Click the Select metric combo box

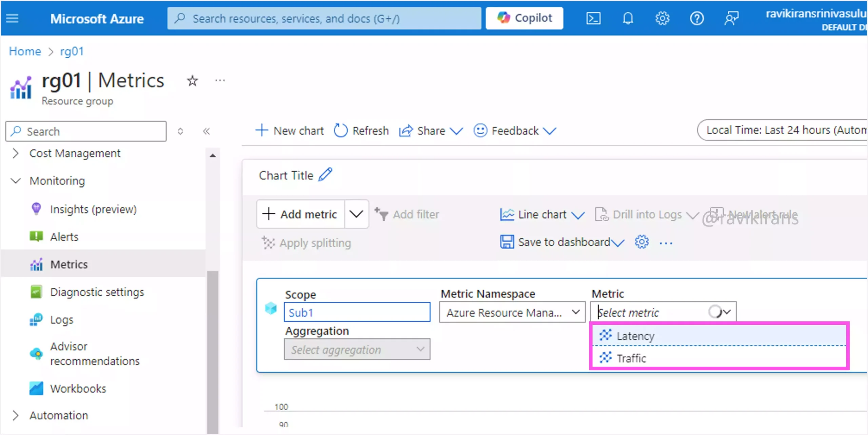tap(663, 312)
